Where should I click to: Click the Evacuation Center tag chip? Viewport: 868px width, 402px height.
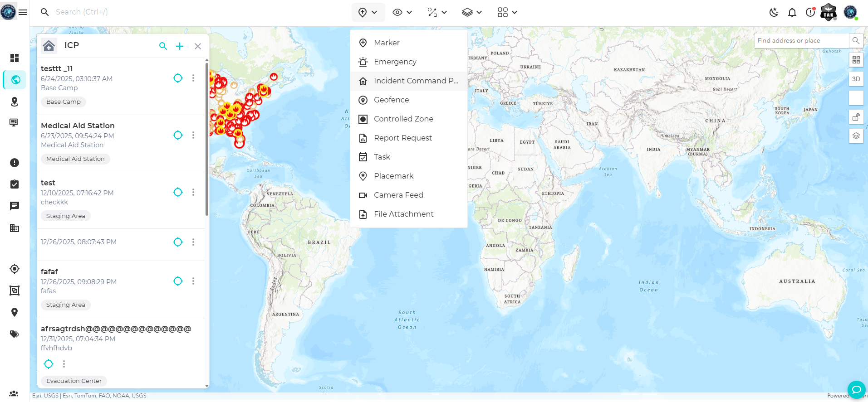coord(74,381)
